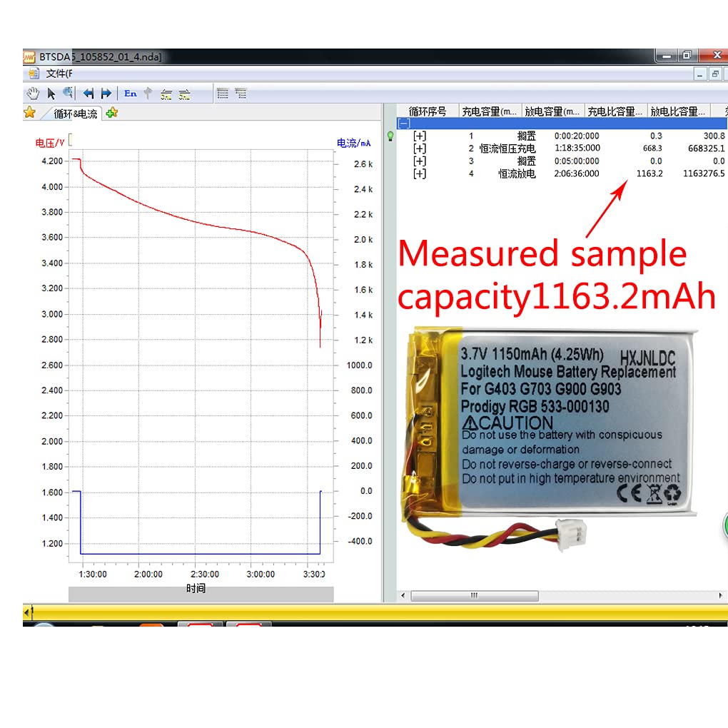
Task: Click the first list view toolbar icon
Action: [223, 93]
